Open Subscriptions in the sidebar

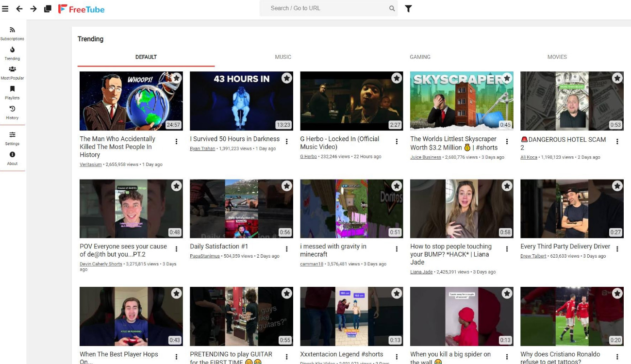point(12,33)
